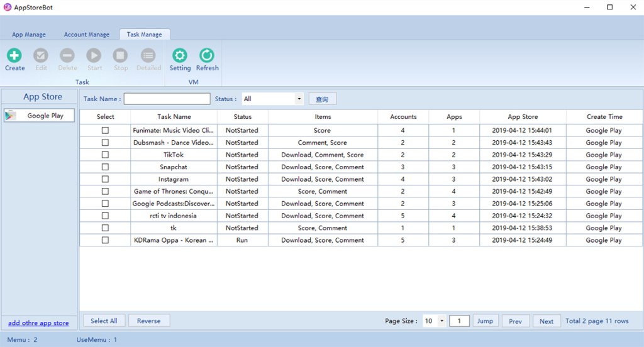Select Google Play in App Store sidebar
Viewport: 644px width, 347px height.
[x=39, y=116]
